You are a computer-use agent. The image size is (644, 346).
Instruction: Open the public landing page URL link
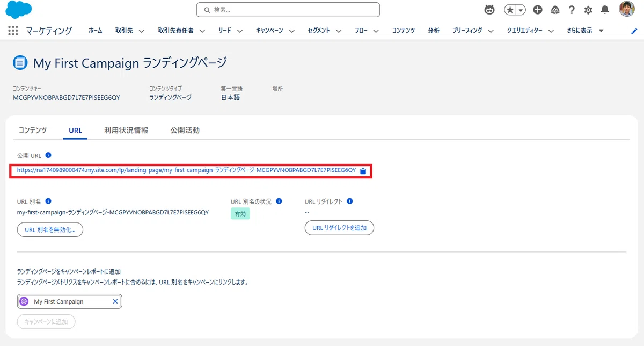(186, 170)
